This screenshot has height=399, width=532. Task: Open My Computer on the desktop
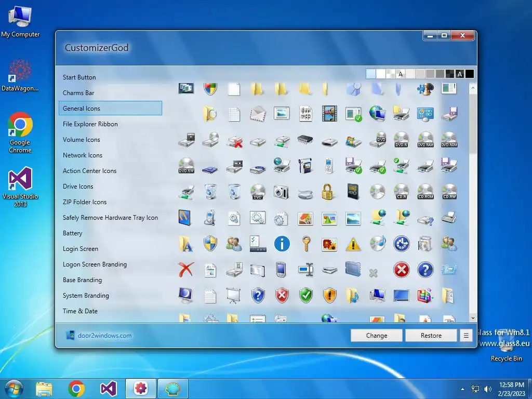(x=20, y=22)
